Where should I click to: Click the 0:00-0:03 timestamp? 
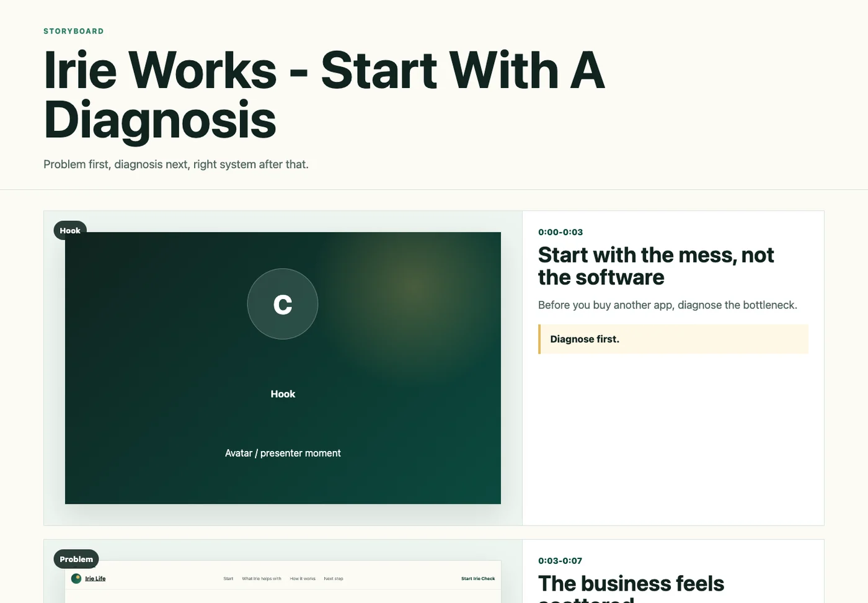click(x=560, y=232)
